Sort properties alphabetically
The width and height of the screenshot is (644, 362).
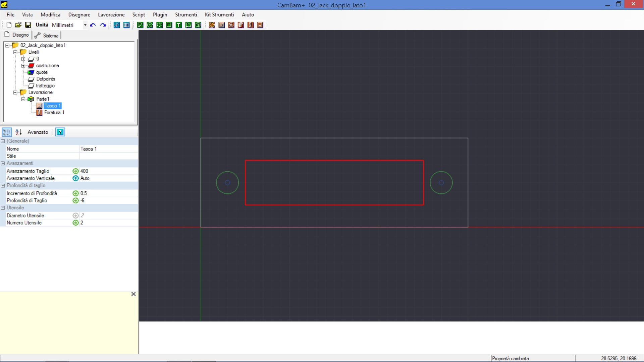[19, 132]
